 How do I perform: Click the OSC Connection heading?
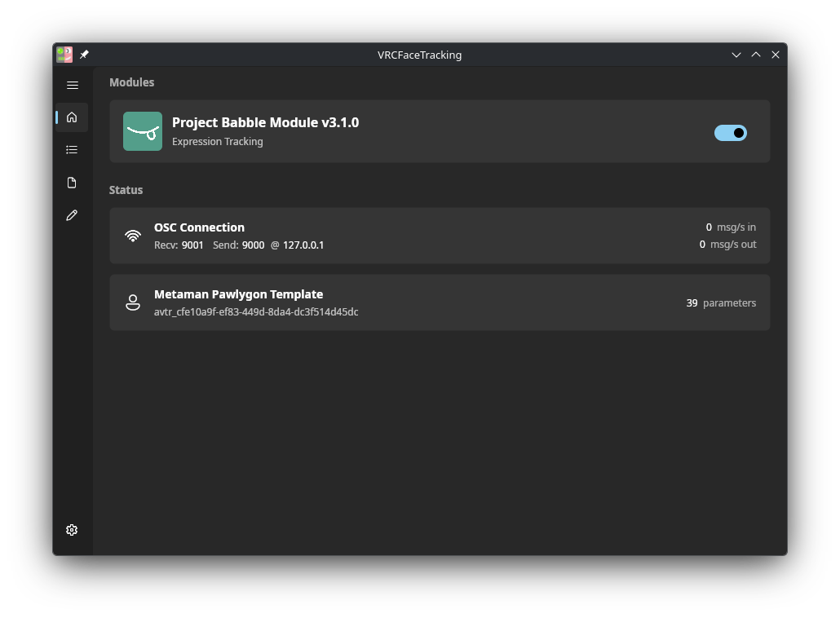[199, 227]
